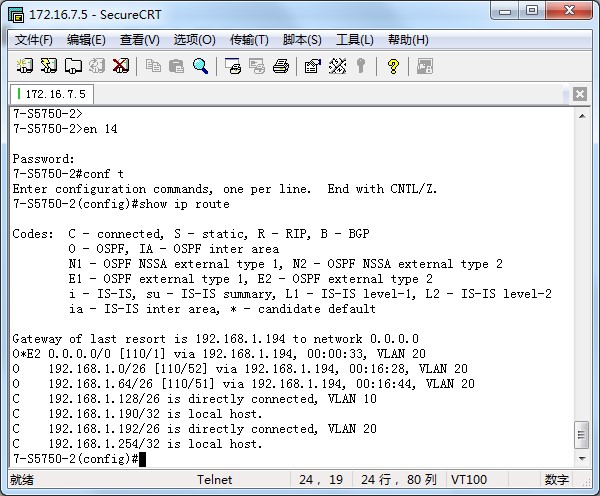
Task: Click the Connect in Tab icon
Action: pos(73,66)
